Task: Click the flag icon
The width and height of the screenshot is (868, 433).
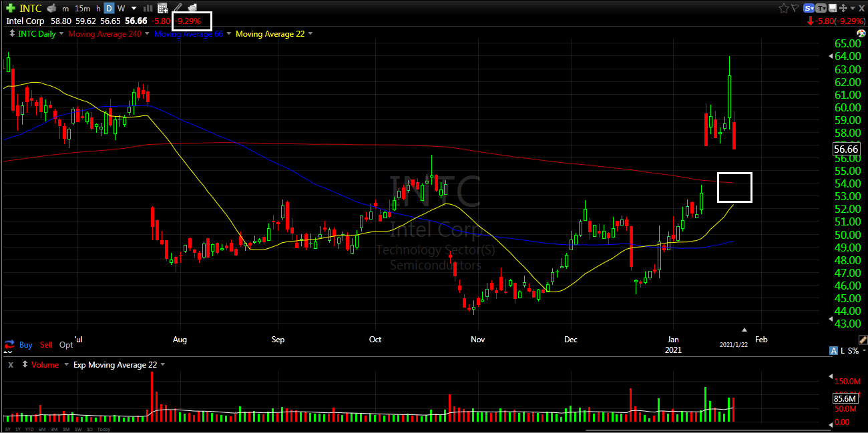Action: (796, 8)
